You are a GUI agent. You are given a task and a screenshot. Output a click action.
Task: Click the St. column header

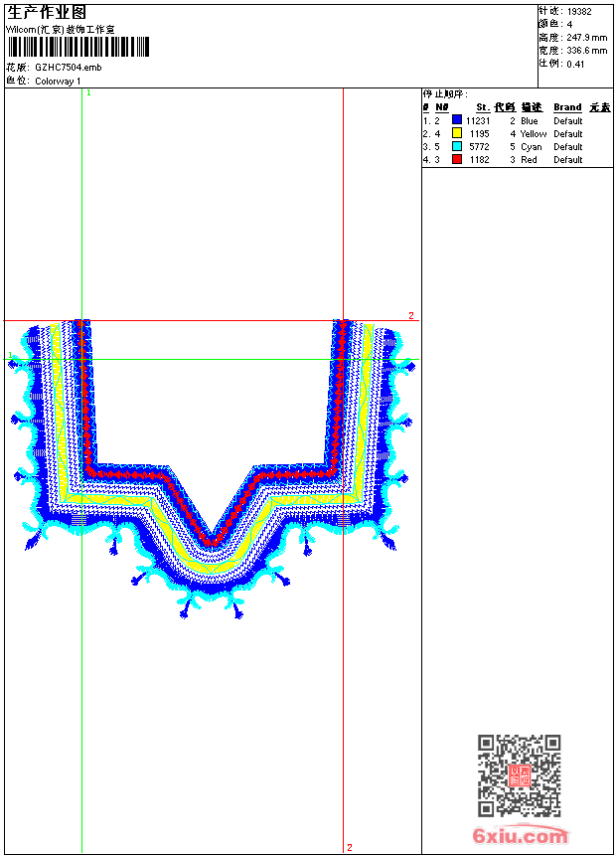tap(483, 107)
